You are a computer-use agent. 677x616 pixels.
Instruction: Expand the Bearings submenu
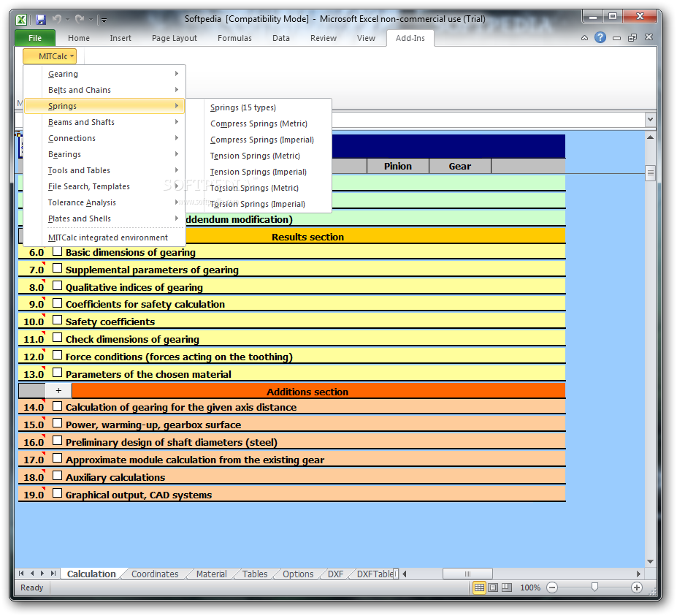(x=105, y=154)
